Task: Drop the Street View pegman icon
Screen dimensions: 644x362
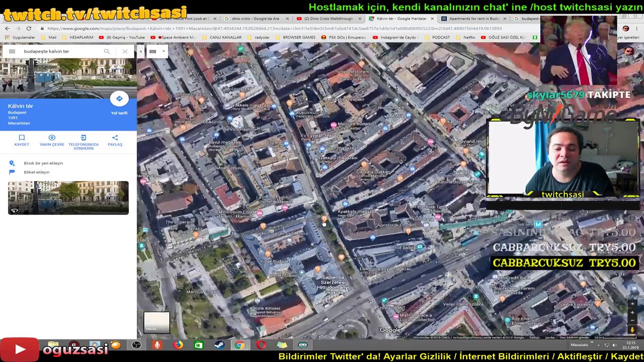Action: point(632,330)
